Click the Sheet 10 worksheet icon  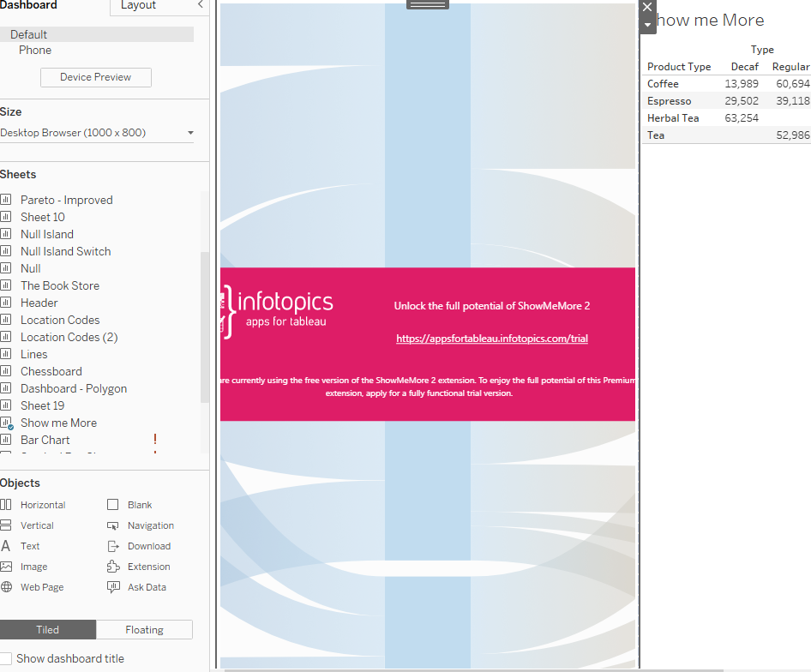(6, 217)
